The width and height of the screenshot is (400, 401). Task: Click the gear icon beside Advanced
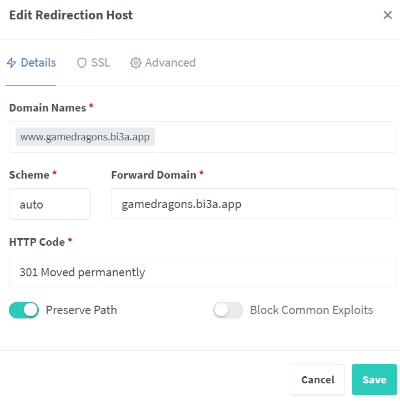coord(135,63)
